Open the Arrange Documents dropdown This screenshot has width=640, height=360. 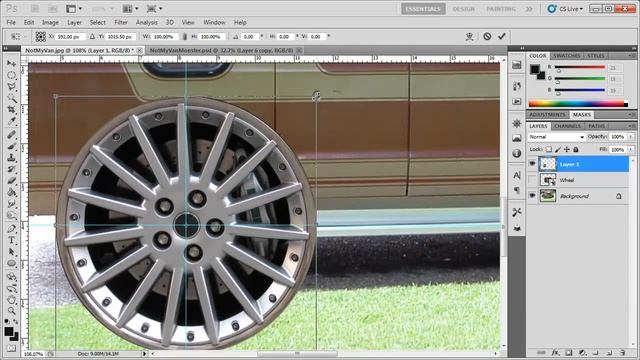point(131,9)
